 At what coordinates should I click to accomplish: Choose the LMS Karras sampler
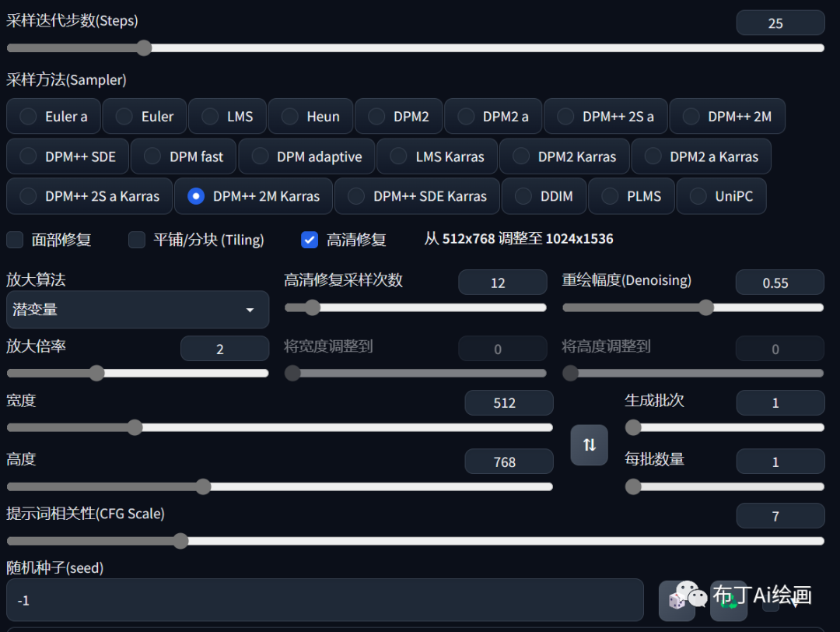(x=438, y=156)
